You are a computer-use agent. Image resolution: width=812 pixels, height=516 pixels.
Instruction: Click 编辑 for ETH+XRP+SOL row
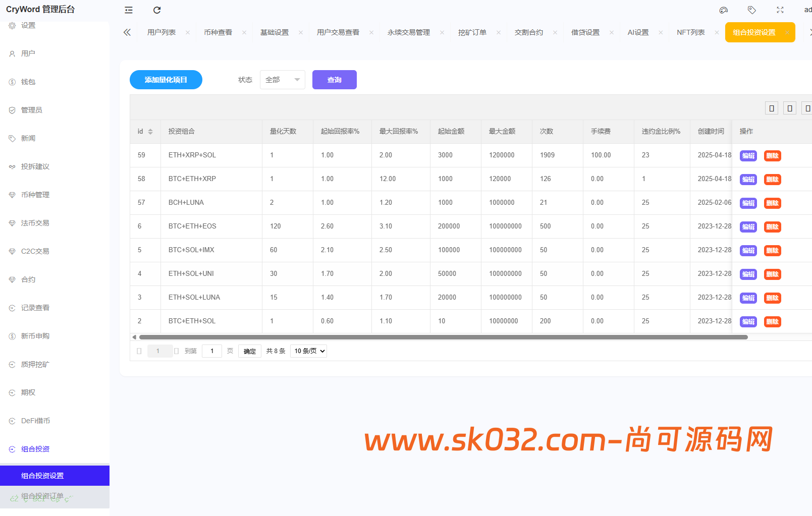coord(748,156)
